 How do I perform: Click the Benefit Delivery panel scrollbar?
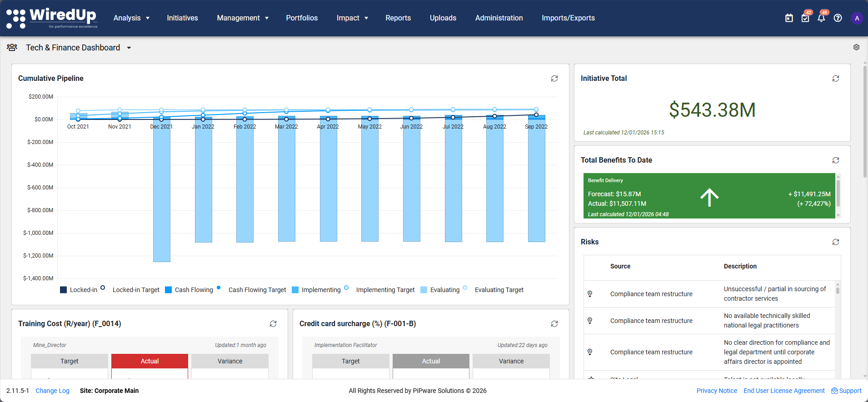pos(838,193)
